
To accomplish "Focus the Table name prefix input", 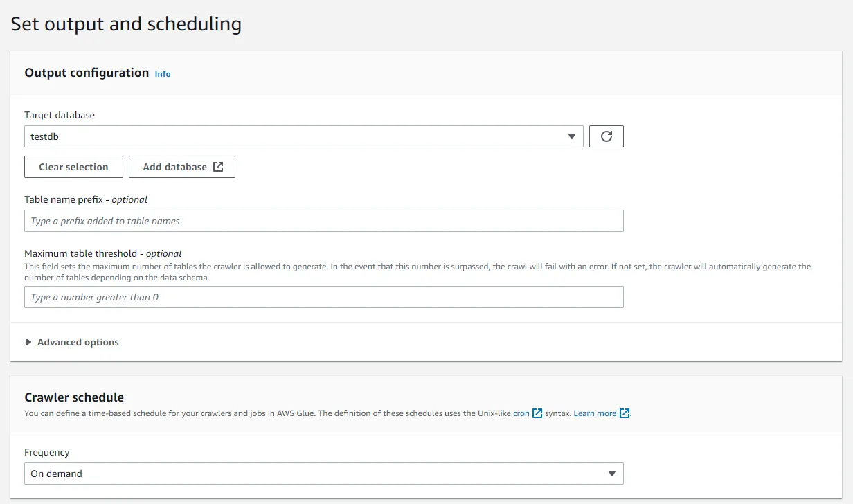I will (x=323, y=221).
